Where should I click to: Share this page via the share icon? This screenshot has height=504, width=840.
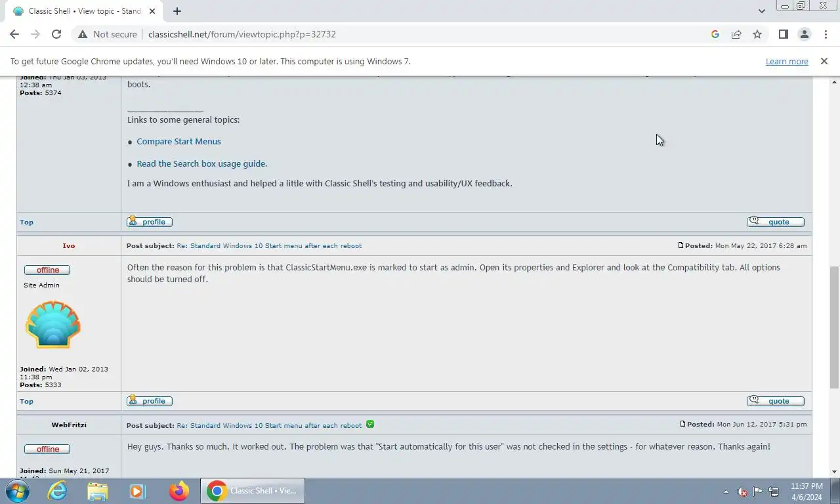[736, 34]
